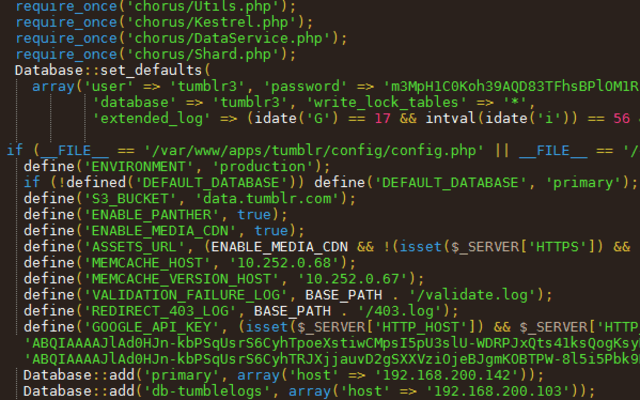The height and width of the screenshot is (400, 640).
Task: Click the number 56 in intval comparison
Action: point(621,118)
